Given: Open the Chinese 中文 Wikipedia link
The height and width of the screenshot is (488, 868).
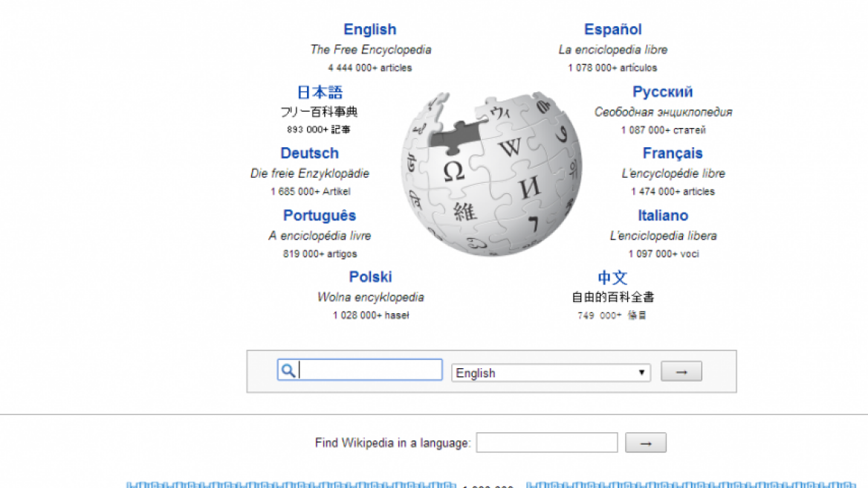Looking at the screenshot, I should pyautogui.click(x=612, y=277).
